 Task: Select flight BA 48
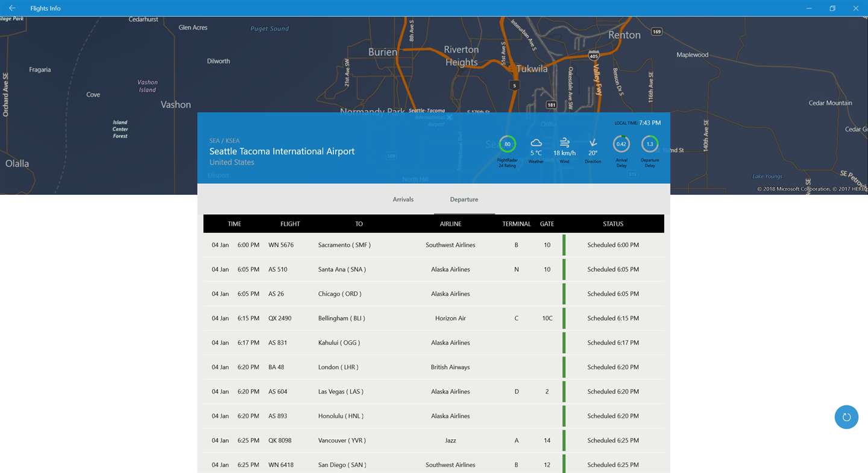(433, 367)
